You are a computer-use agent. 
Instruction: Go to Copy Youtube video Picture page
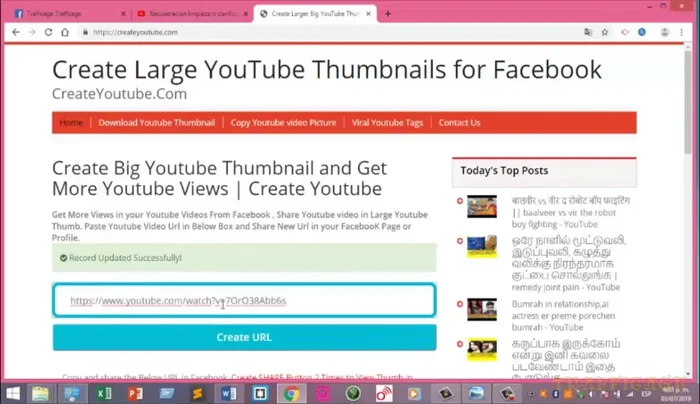[283, 123]
